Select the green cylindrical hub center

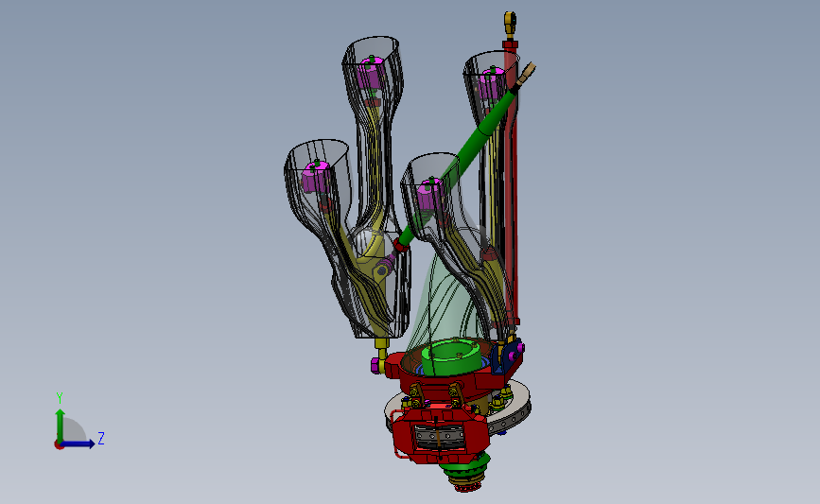[451, 356]
